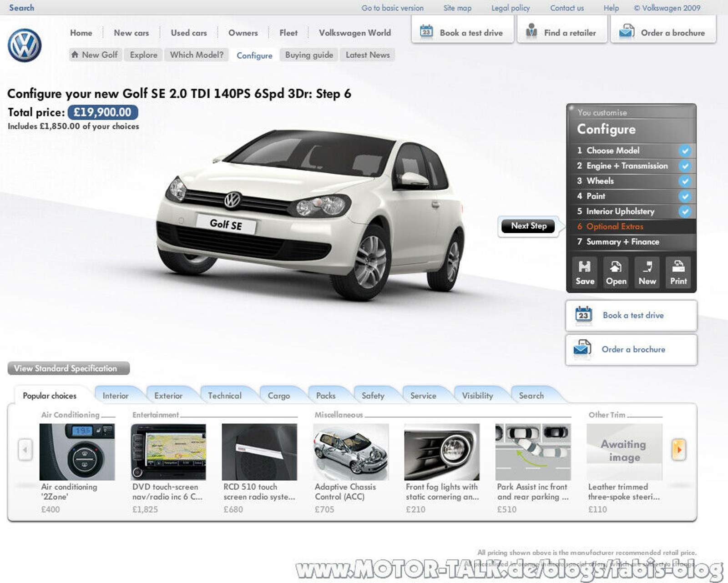728x583 pixels.
Task: Click the £19,900.00 total price badge
Action: (x=103, y=112)
